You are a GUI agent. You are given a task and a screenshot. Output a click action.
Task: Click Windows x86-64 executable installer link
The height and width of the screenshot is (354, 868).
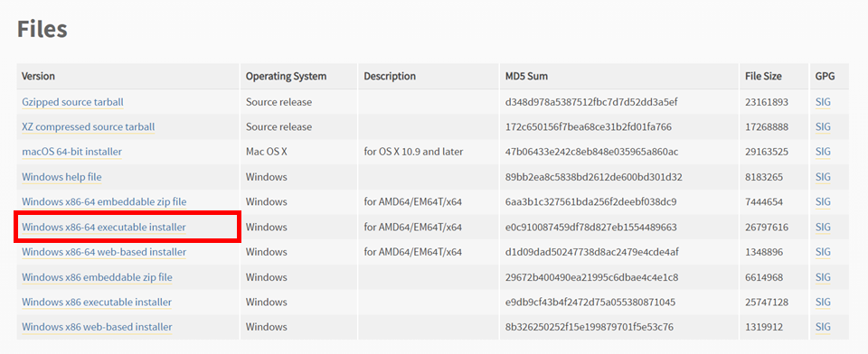coord(103,227)
